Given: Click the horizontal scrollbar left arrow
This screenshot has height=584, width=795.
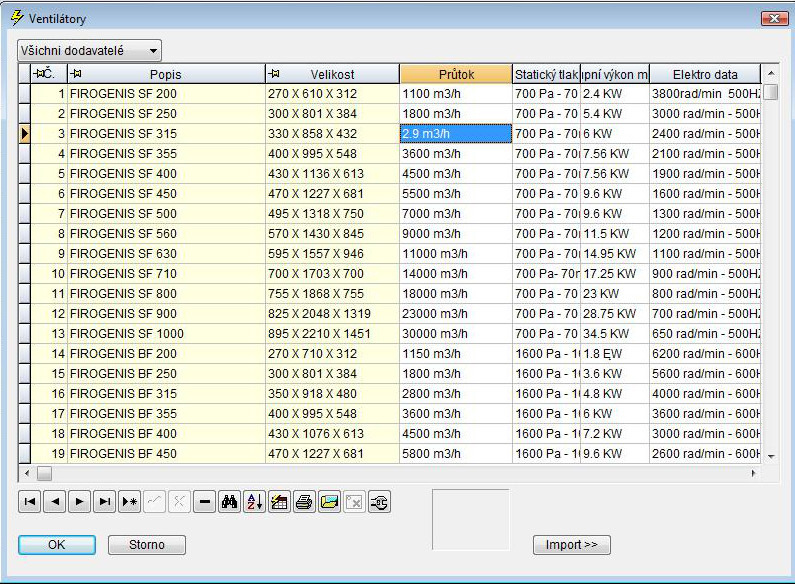Looking at the screenshot, I should 27,473.
